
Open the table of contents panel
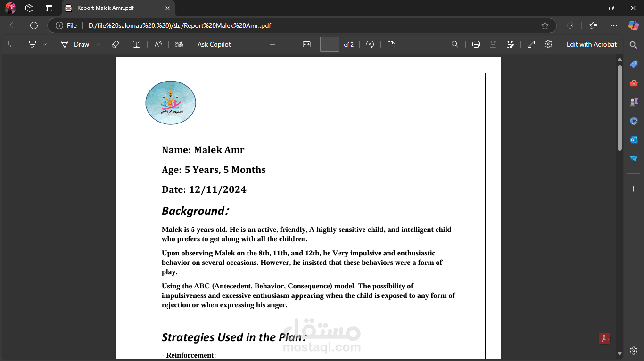(x=13, y=44)
